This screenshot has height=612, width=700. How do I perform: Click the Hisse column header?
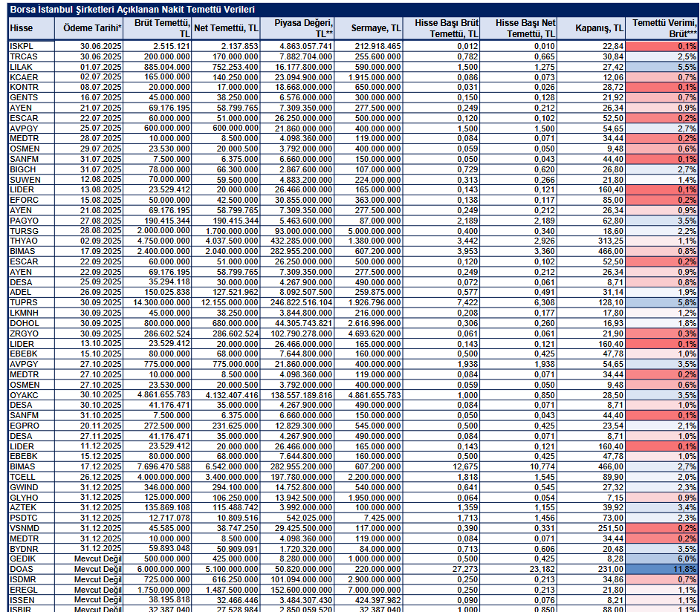click(32, 28)
